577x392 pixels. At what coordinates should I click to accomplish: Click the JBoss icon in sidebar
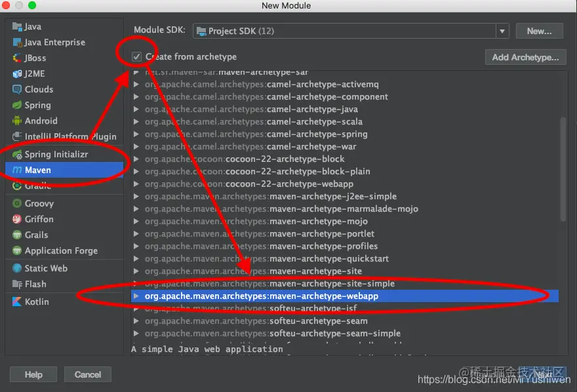coord(17,58)
